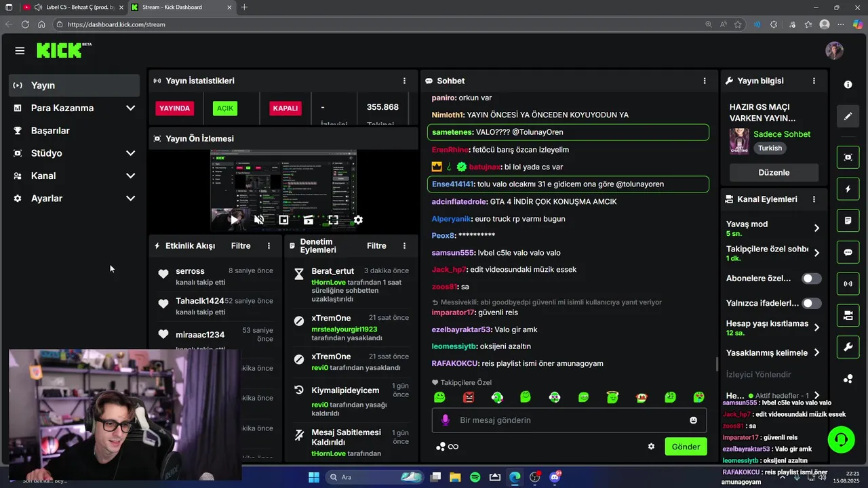This screenshot has width=868, height=488.
Task: Open serross user in activity feed
Action: (190, 271)
